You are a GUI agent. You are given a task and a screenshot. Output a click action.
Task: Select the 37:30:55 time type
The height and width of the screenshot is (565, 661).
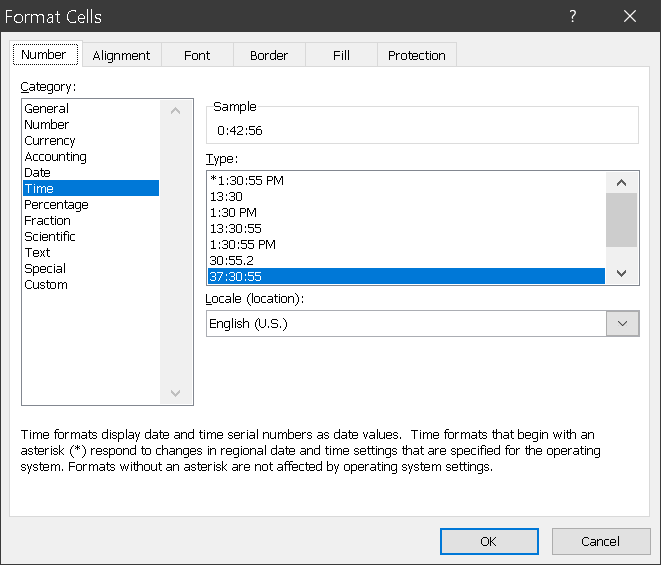(406, 276)
